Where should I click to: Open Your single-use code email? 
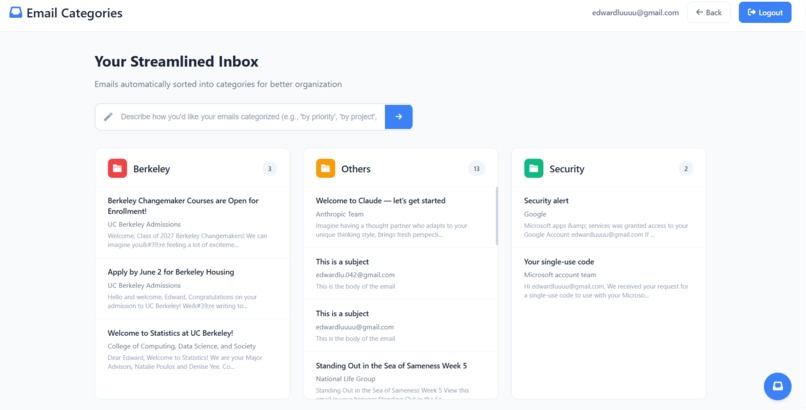point(609,278)
